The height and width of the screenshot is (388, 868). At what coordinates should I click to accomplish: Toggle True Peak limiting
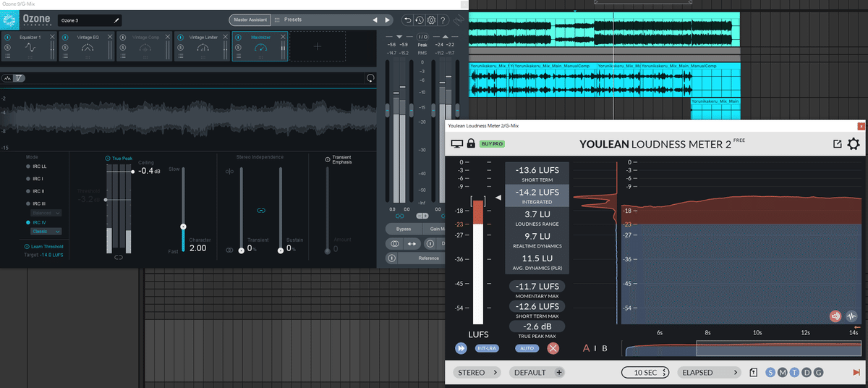[119, 158]
